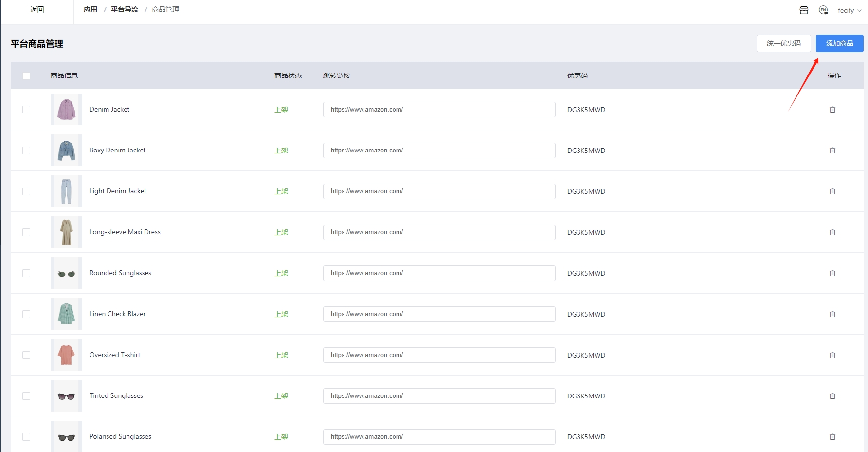Click the 添加商品 button
This screenshot has width=868, height=452.
point(839,43)
